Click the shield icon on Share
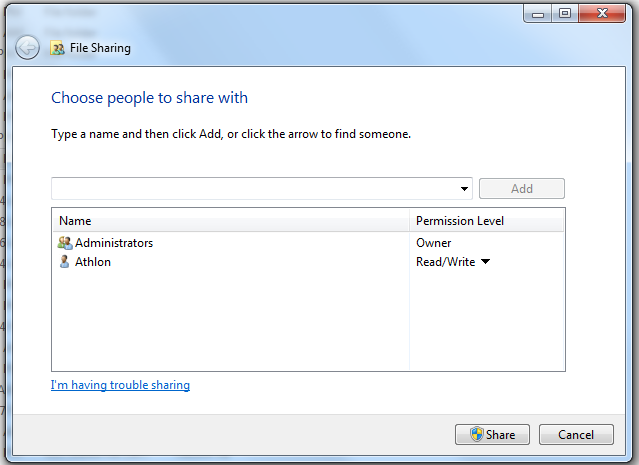This screenshot has width=639, height=465. [476, 435]
